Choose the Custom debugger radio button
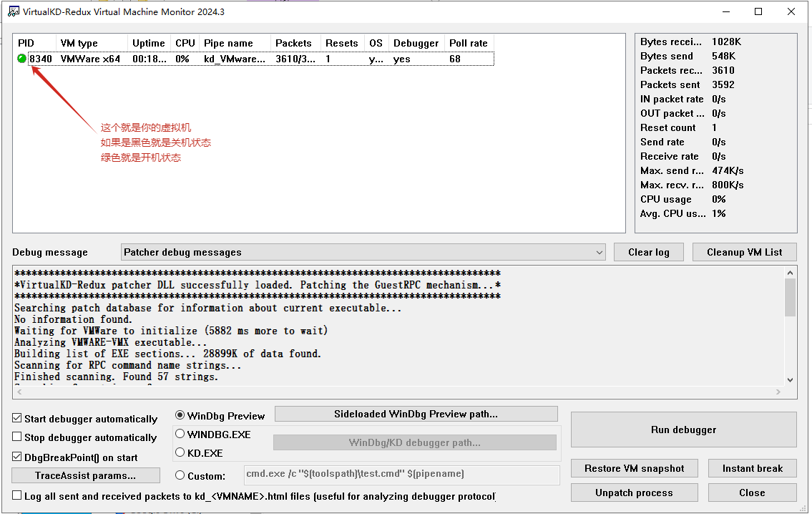812x514 pixels. click(180, 475)
